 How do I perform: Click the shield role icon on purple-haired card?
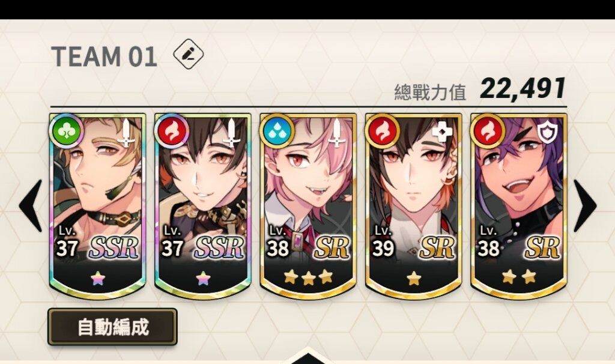click(x=548, y=133)
